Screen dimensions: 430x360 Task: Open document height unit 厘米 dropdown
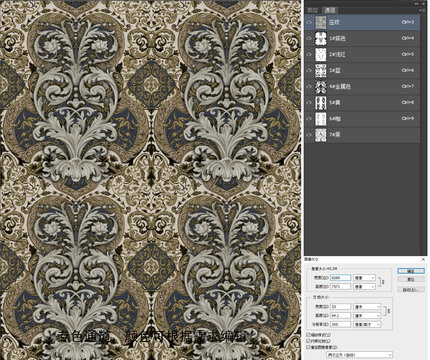367,315
